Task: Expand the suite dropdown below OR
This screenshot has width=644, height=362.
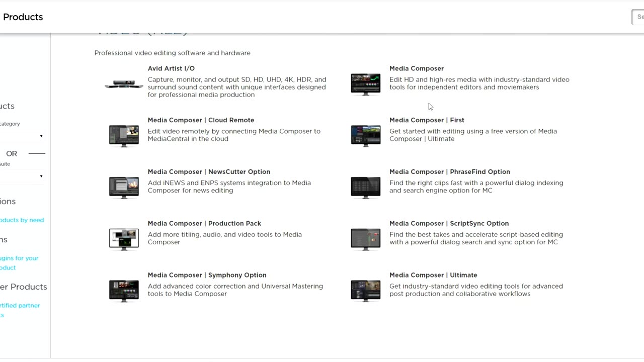Action: click(23, 176)
